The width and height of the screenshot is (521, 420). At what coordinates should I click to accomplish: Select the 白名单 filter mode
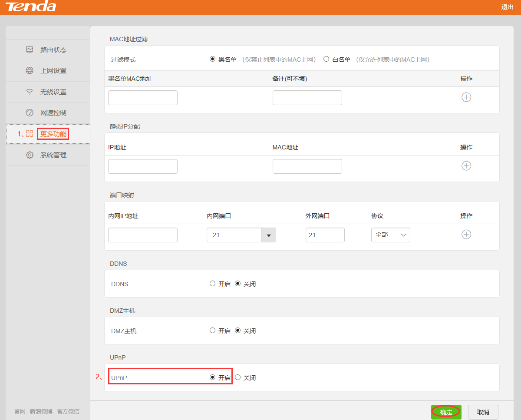point(326,59)
